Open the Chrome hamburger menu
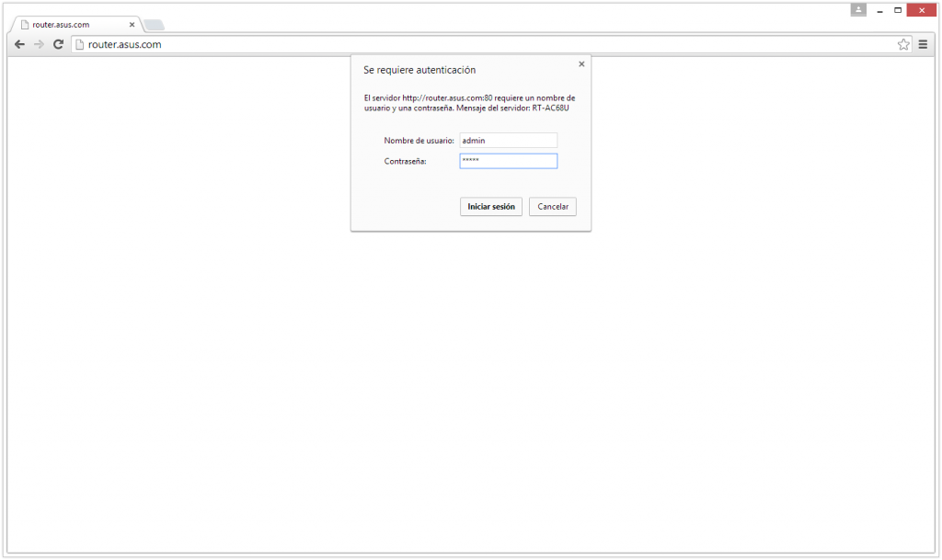This screenshot has width=942, height=560. [923, 44]
